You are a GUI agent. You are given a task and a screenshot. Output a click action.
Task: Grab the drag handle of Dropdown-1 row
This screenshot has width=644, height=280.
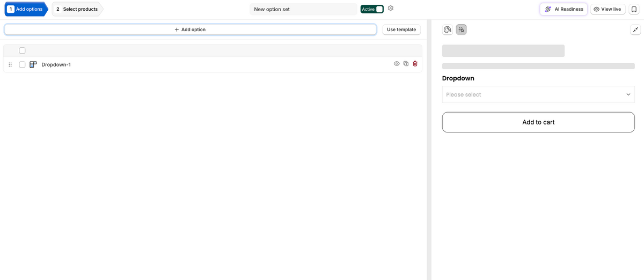10,64
